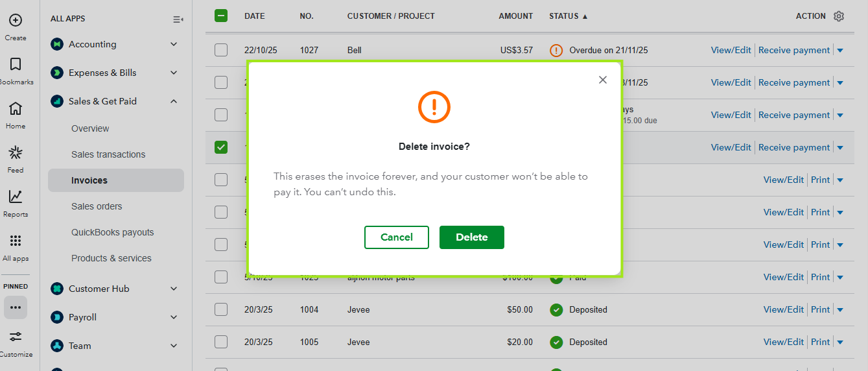This screenshot has height=371, width=868.
Task: Open the Overview menu item
Action: 90,128
